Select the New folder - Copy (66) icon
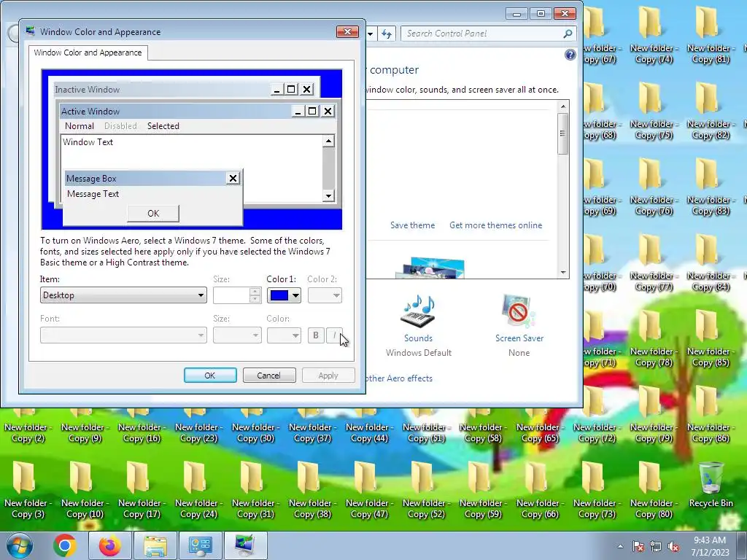 point(539,490)
